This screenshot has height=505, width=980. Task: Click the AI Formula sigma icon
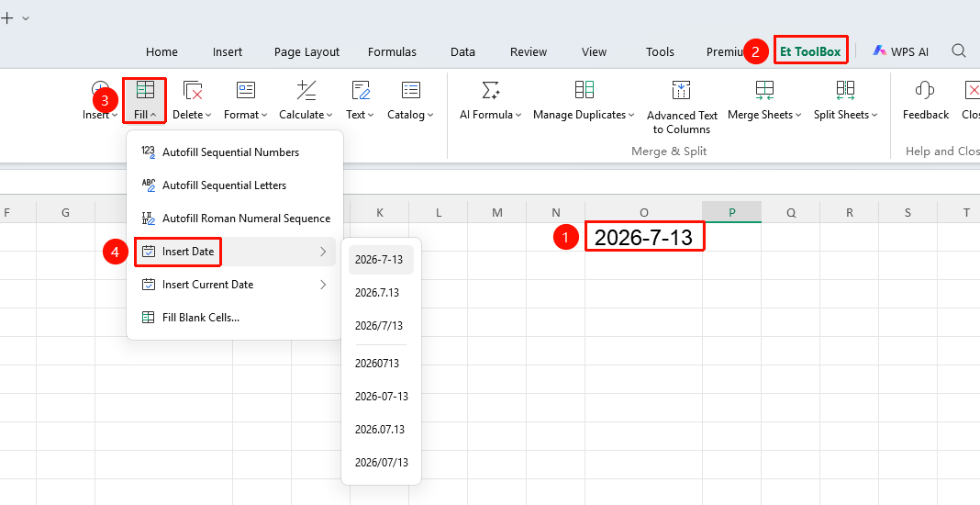point(491,90)
